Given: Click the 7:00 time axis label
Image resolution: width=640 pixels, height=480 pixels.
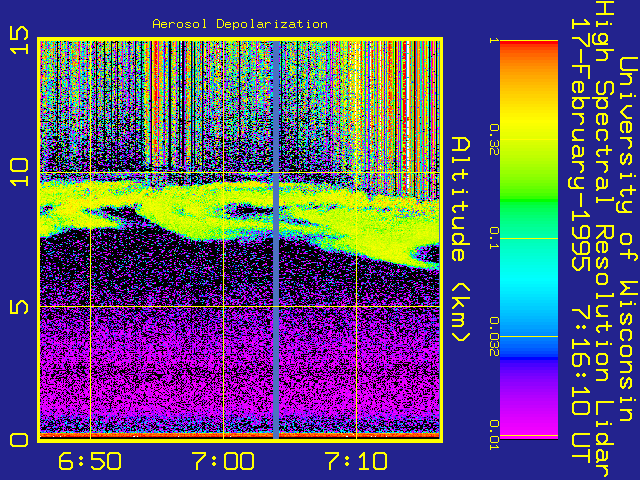Looking at the screenshot, I should 223,461.
